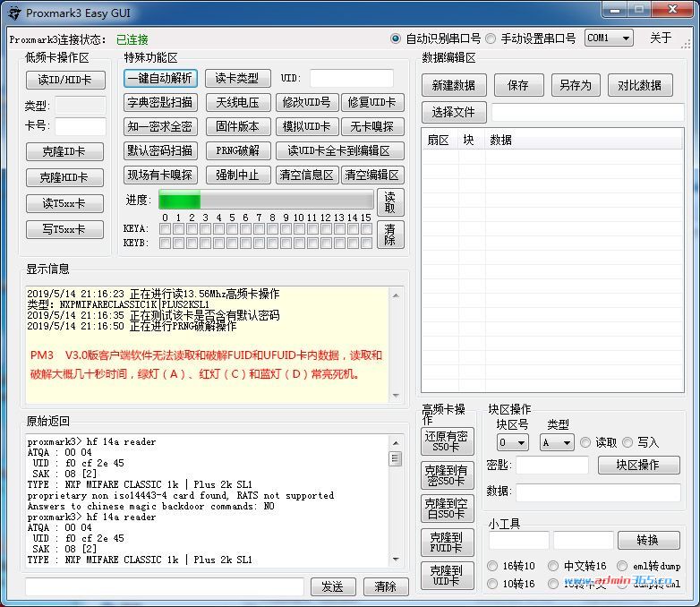Toggle KEYA checkbox for sector 0
This screenshot has width=700, height=607.
point(166,229)
